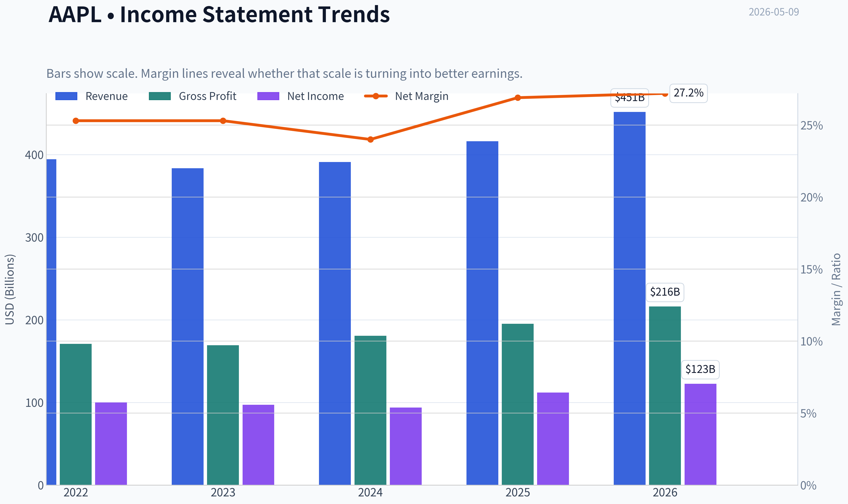Click the 2022 purple Net Income bar
The height and width of the screenshot is (504, 848).
coord(111,444)
